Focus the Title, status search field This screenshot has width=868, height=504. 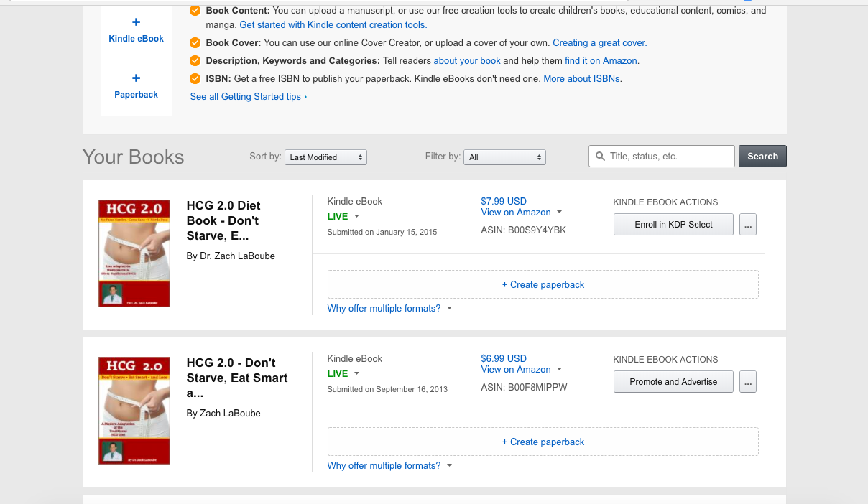662,156
